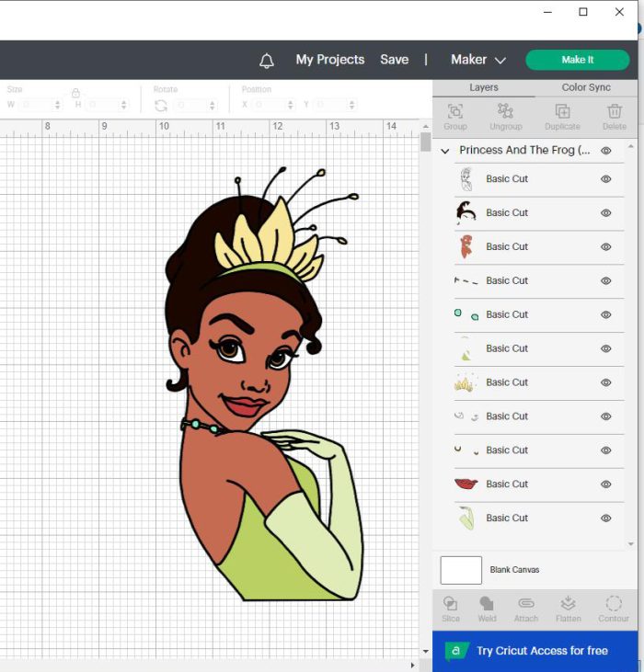644x672 pixels.
Task: Select the skin tone layer thumbnail
Action: [x=466, y=247]
